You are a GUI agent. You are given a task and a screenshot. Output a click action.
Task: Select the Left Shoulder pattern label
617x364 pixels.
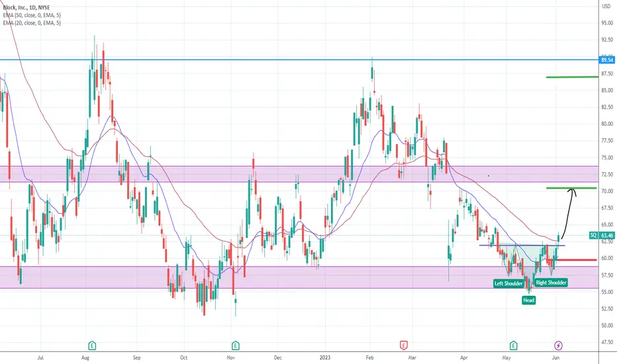click(508, 283)
